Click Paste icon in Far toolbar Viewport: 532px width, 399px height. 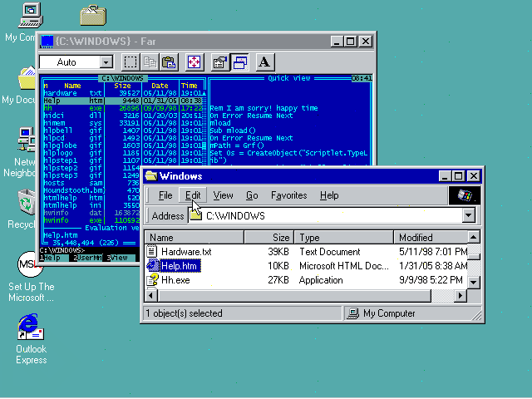click(169, 62)
